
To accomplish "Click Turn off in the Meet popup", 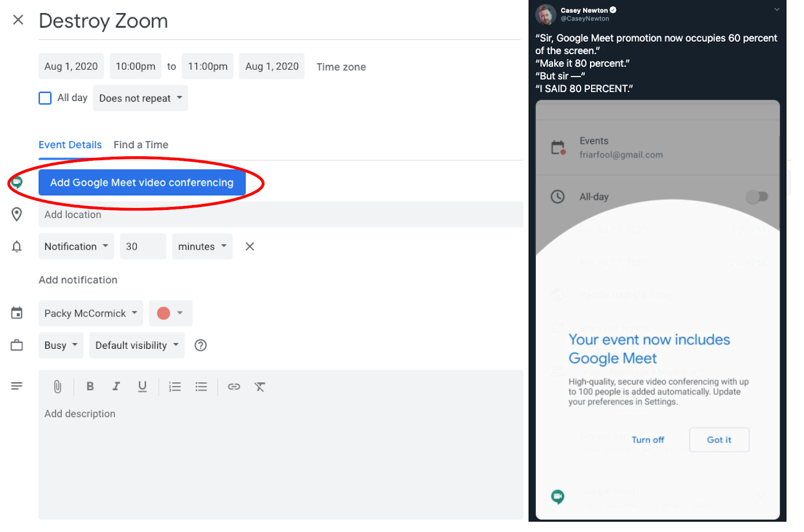I will click(648, 440).
